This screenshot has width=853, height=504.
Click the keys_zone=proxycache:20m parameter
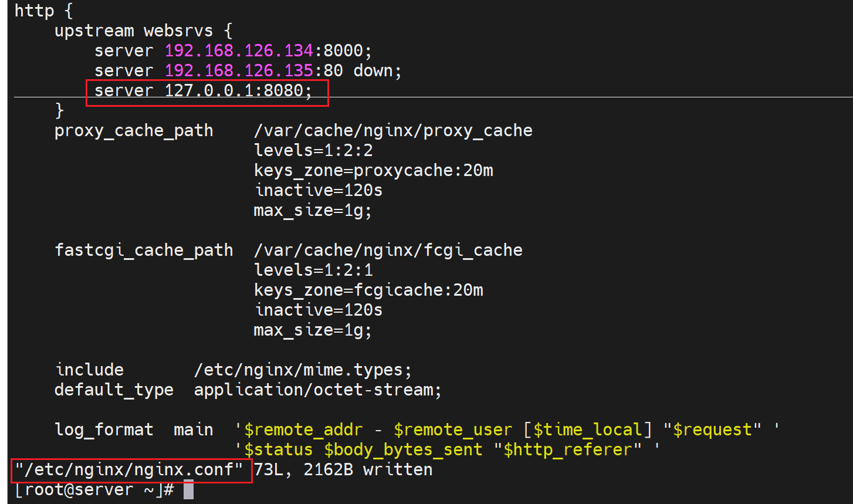373,170
